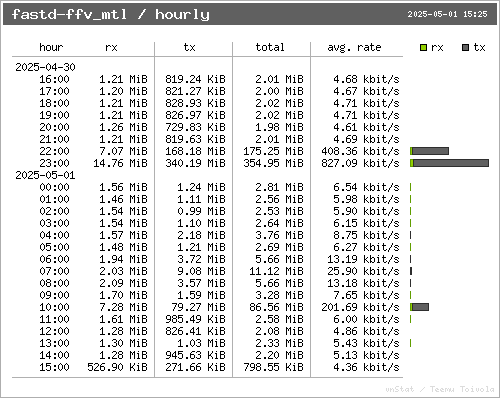
Task: Click the timestamp 2025-05-01 15:25
Action: tap(447, 14)
